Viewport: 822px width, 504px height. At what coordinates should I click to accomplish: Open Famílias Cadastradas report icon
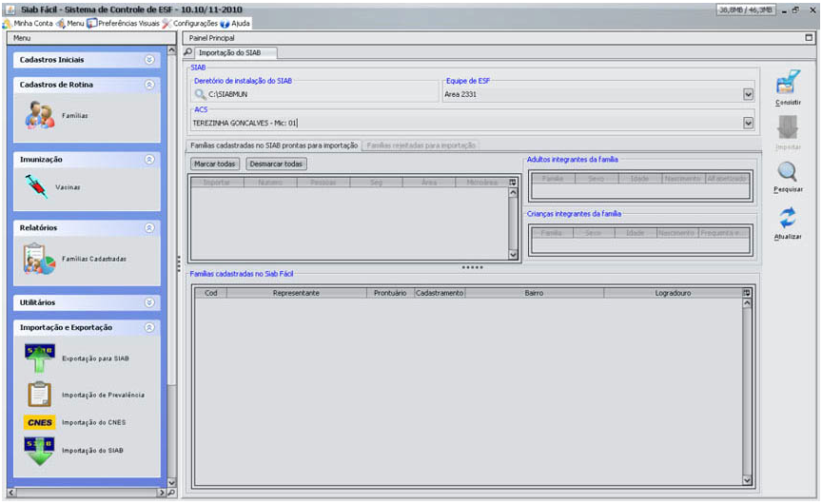39,259
